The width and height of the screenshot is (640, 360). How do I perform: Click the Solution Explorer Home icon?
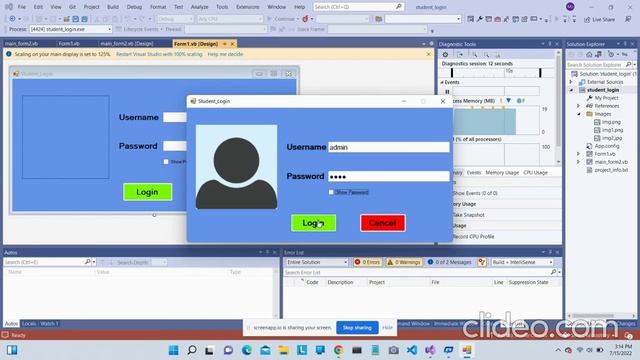click(x=589, y=54)
